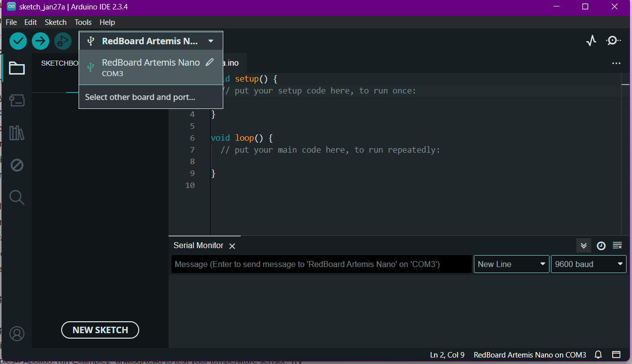
Task: Open the Sketchbook folder sidebar icon
Action: [x=17, y=68]
